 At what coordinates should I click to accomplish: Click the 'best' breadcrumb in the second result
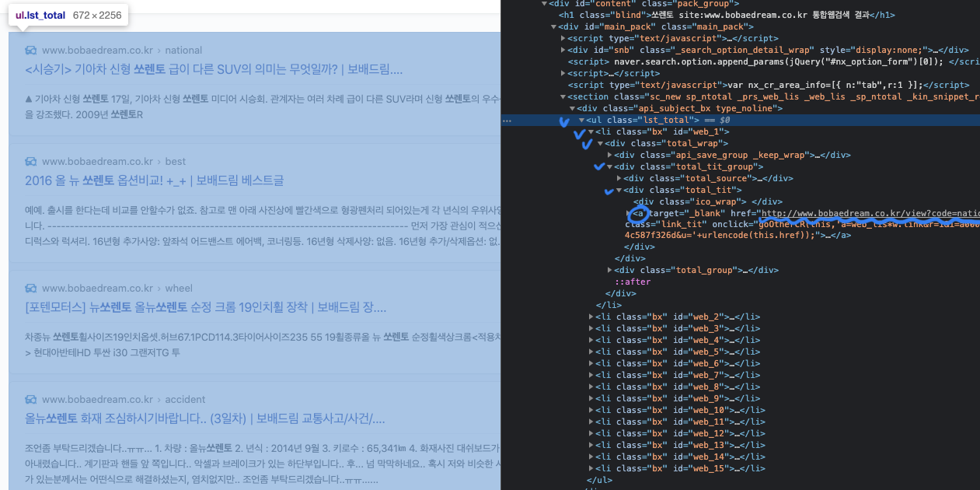(176, 162)
